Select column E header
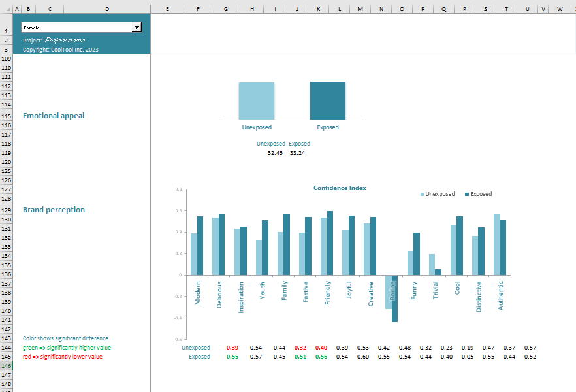This screenshot has width=576, height=392. pos(168,9)
